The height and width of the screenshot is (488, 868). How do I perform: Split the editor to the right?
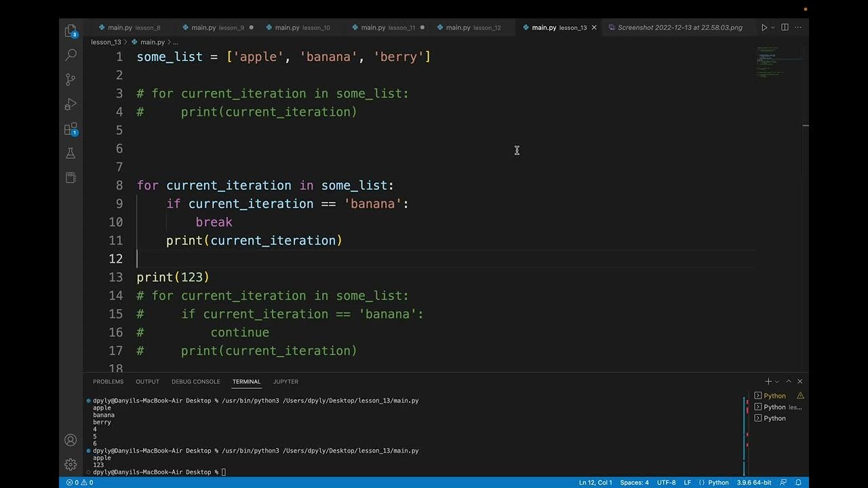785,27
